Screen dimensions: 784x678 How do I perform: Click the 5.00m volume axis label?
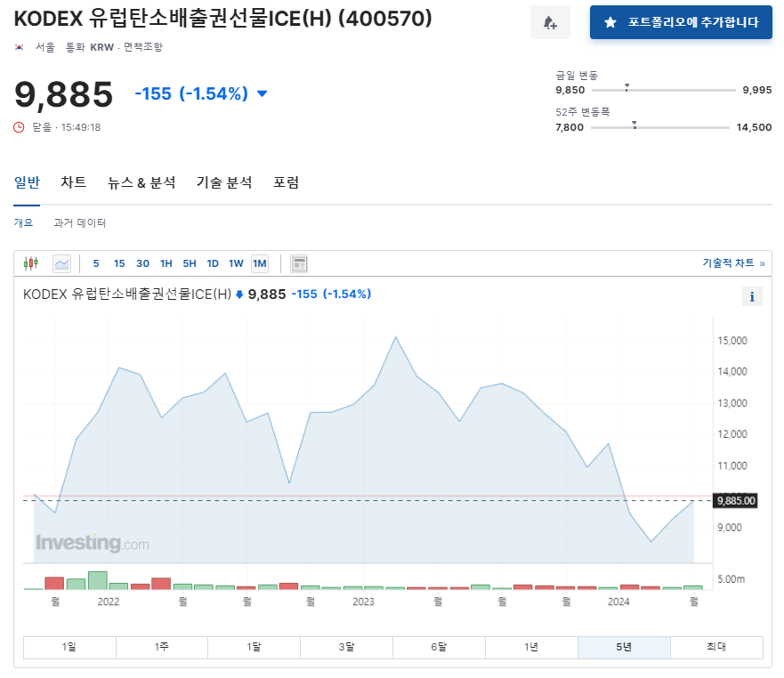731,579
